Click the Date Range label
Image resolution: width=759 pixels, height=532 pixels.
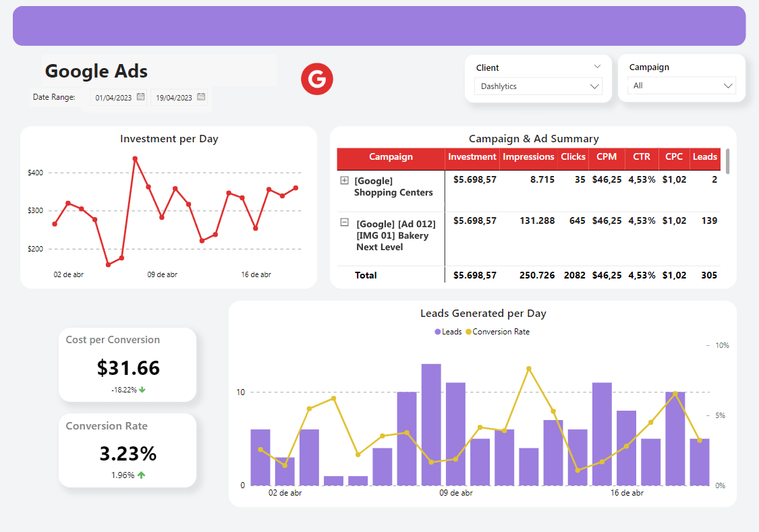[54, 96]
